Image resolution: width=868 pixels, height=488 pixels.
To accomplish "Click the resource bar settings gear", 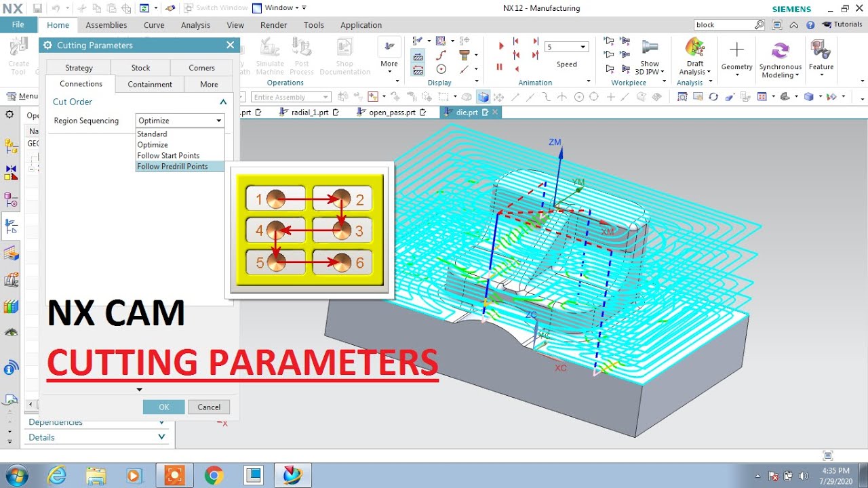I will pyautogui.click(x=9, y=115).
